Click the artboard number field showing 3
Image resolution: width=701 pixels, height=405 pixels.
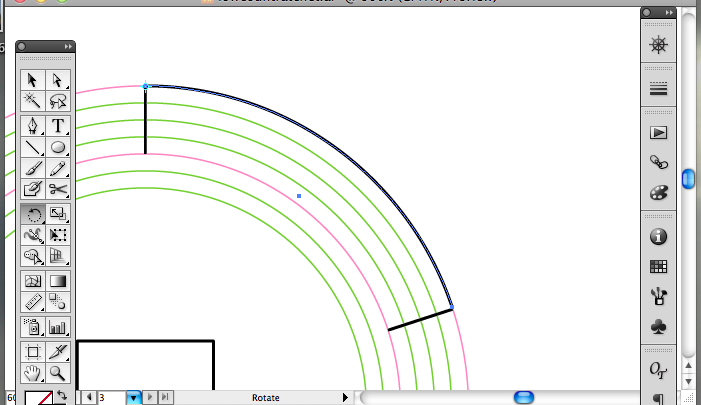(x=111, y=397)
